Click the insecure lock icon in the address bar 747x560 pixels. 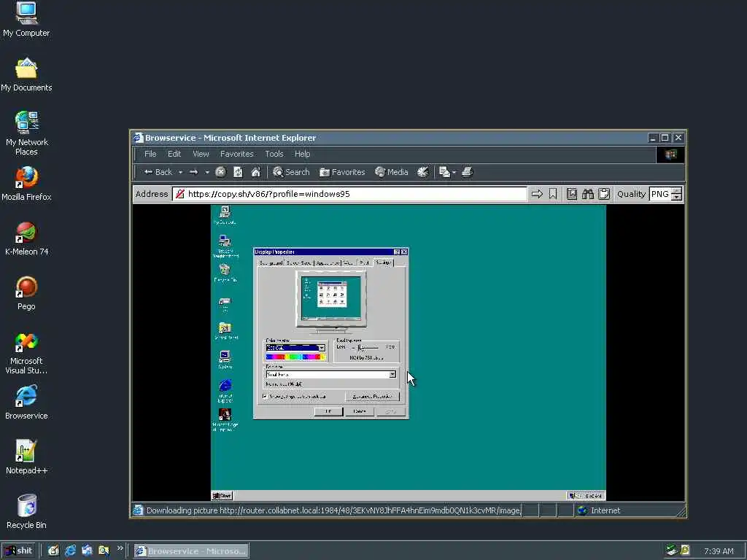179,194
